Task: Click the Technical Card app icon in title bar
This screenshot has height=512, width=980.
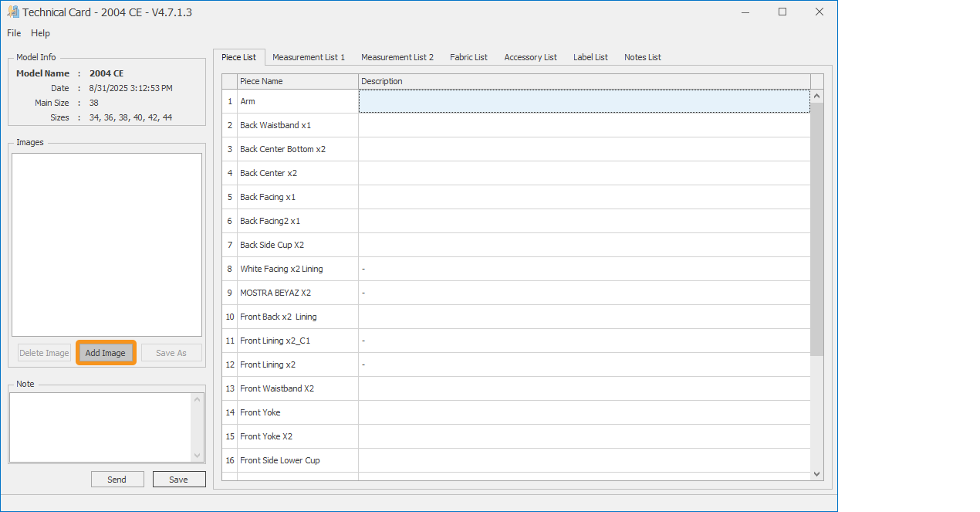Action: (x=13, y=12)
